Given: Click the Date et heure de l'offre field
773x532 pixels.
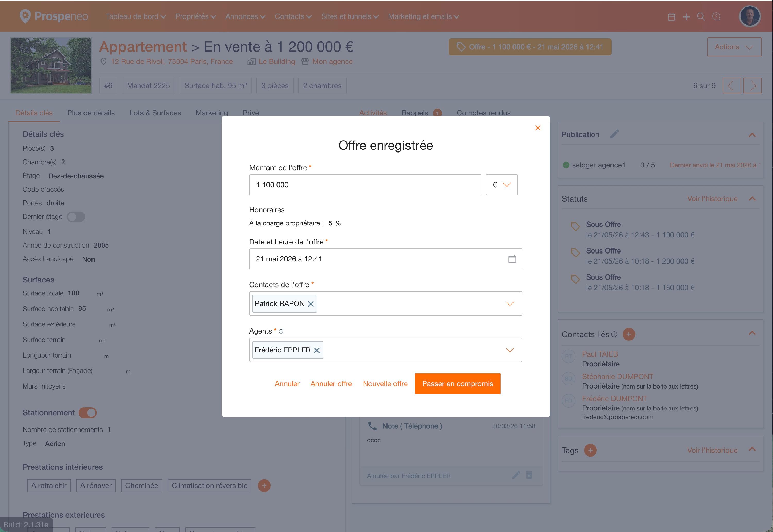Looking at the screenshot, I should [x=385, y=259].
